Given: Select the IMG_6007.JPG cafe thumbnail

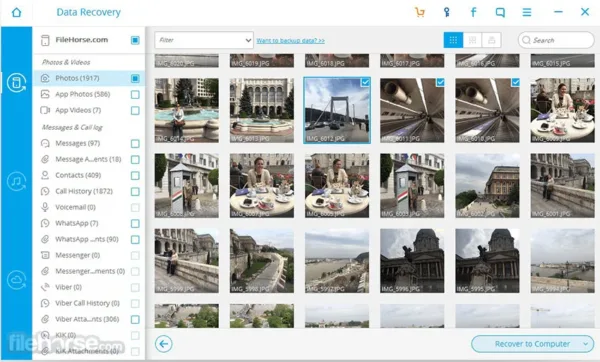Looking at the screenshot, I should [262, 186].
